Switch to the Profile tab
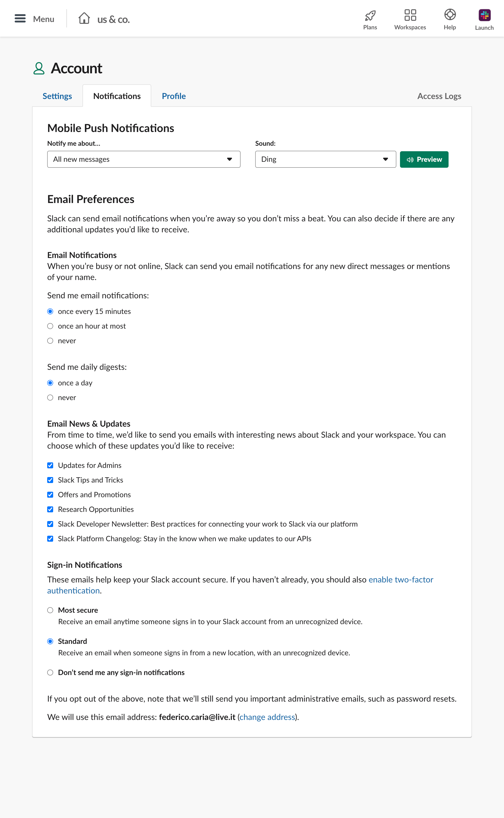 coord(174,96)
